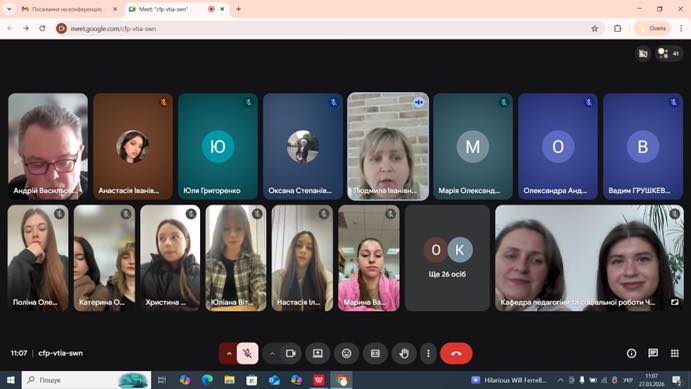The width and height of the screenshot is (691, 389).
Task: Show hidden system tray icons
Action: pos(560,380)
